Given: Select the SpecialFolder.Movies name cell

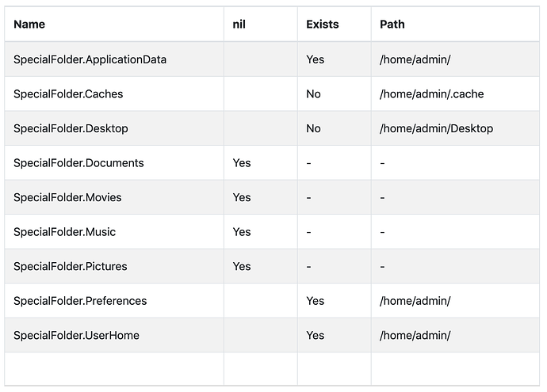Looking at the screenshot, I should (x=114, y=197).
